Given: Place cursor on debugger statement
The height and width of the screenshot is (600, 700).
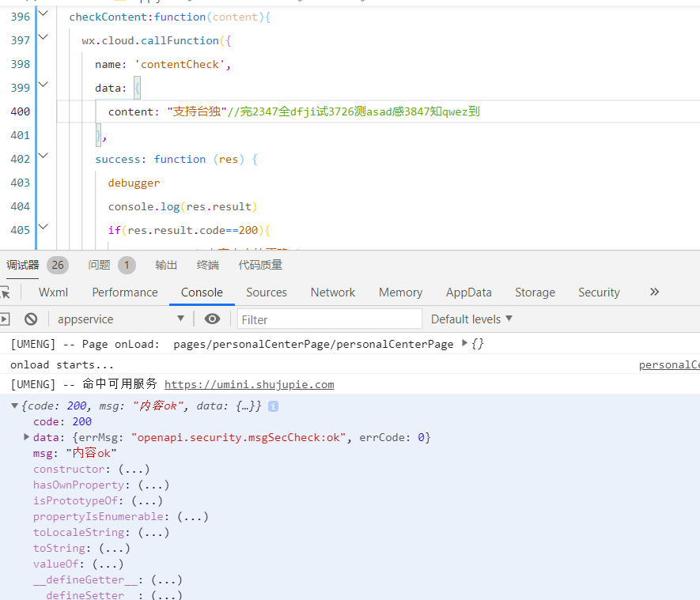Looking at the screenshot, I should [134, 183].
